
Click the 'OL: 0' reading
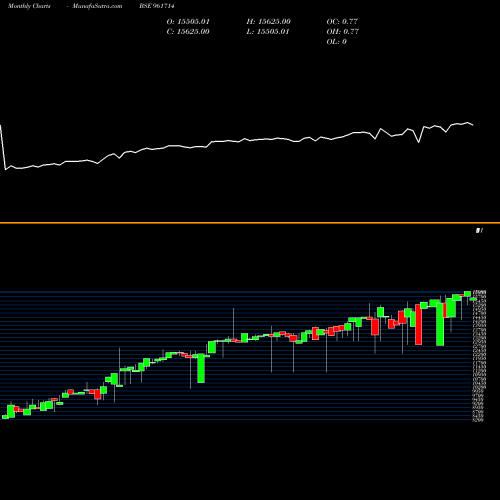[x=336, y=42]
